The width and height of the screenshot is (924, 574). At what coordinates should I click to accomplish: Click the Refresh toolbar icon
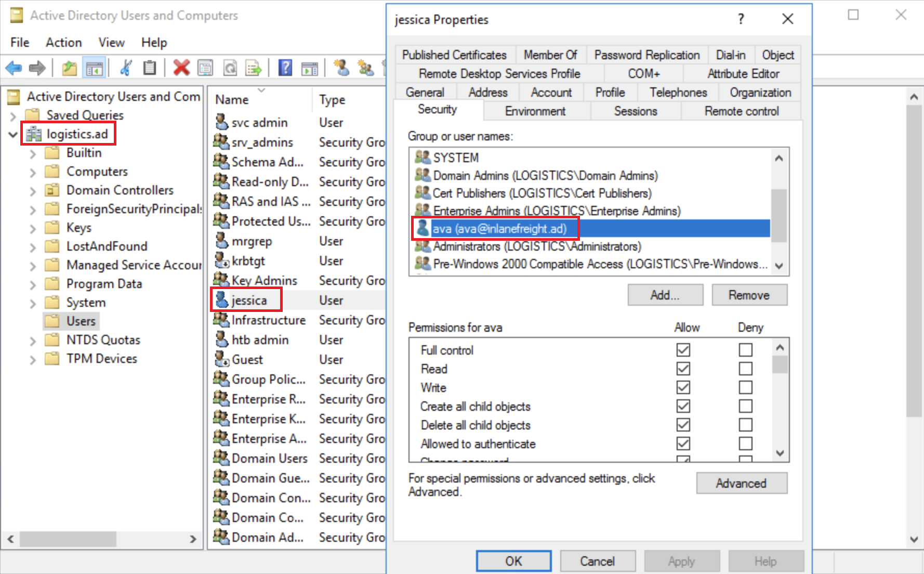(230, 68)
